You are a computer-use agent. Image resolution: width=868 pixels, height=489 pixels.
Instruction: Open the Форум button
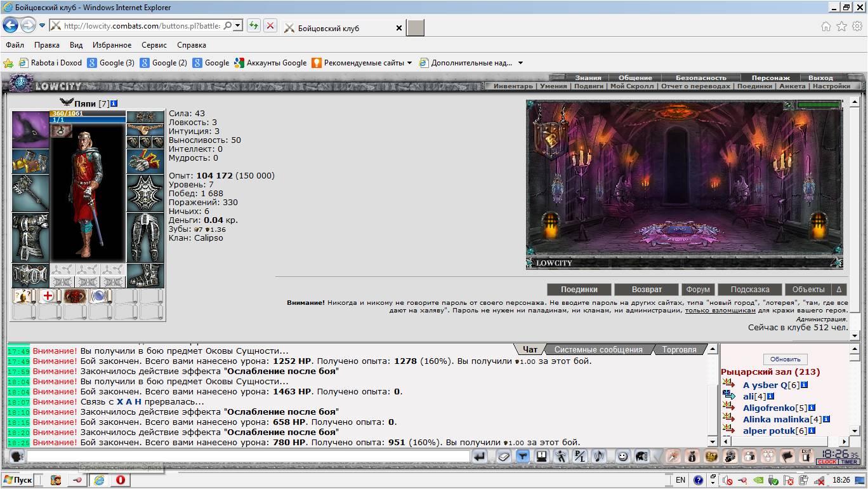pos(698,289)
